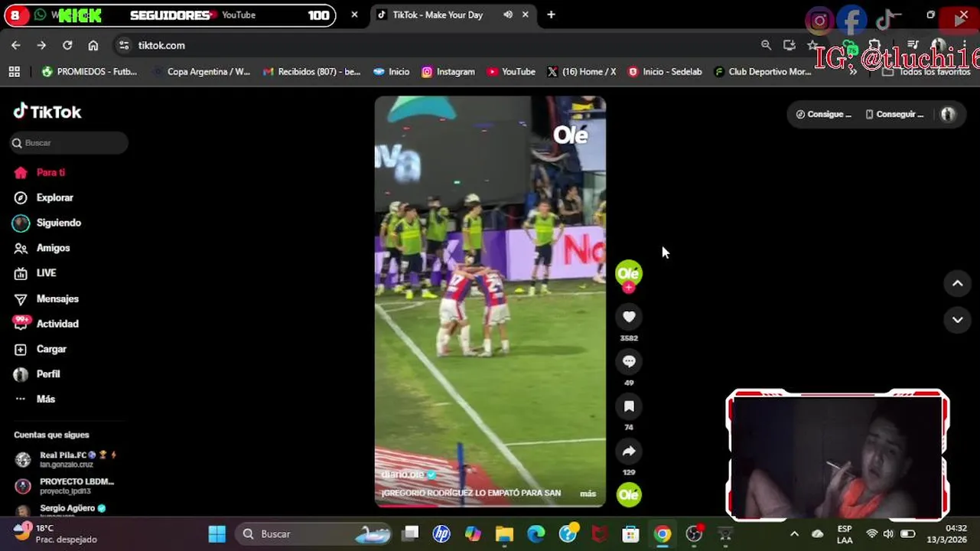Open the Windows Start menu
Screen dimensions: 980x551
click(x=217, y=533)
